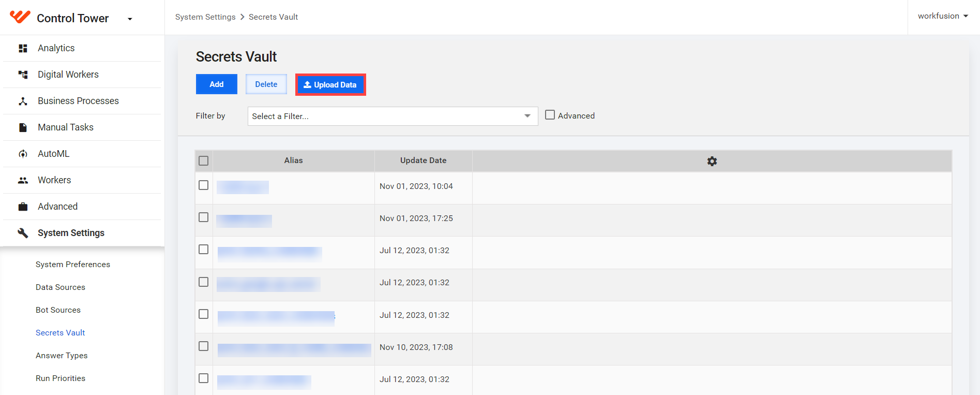Open alias link in Nov 01, 2023, 10:04 row

[x=243, y=187]
